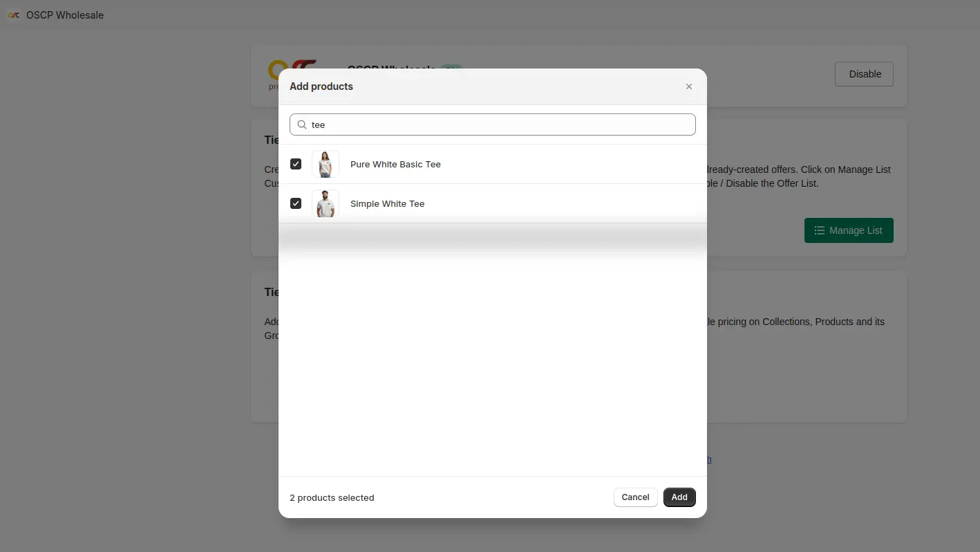Click the blue link beside the dialog

pyautogui.click(x=708, y=459)
